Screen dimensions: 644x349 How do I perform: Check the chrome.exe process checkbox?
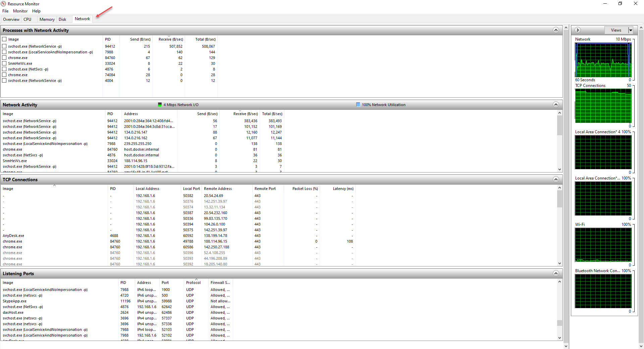4,57
